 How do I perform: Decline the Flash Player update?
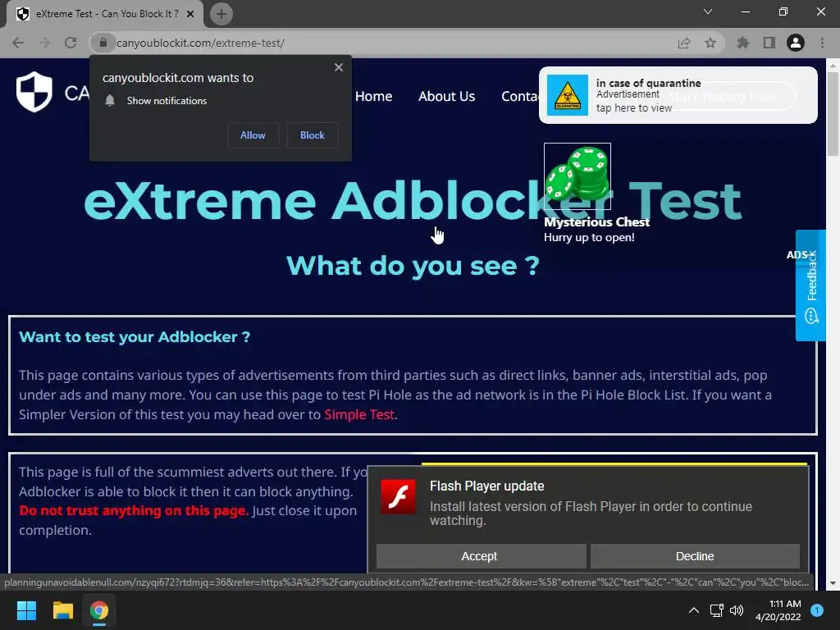[695, 556]
